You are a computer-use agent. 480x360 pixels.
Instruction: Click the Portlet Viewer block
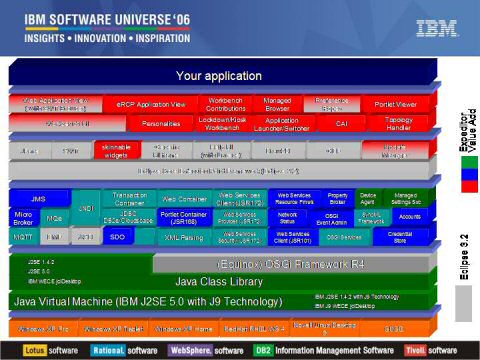(x=395, y=104)
